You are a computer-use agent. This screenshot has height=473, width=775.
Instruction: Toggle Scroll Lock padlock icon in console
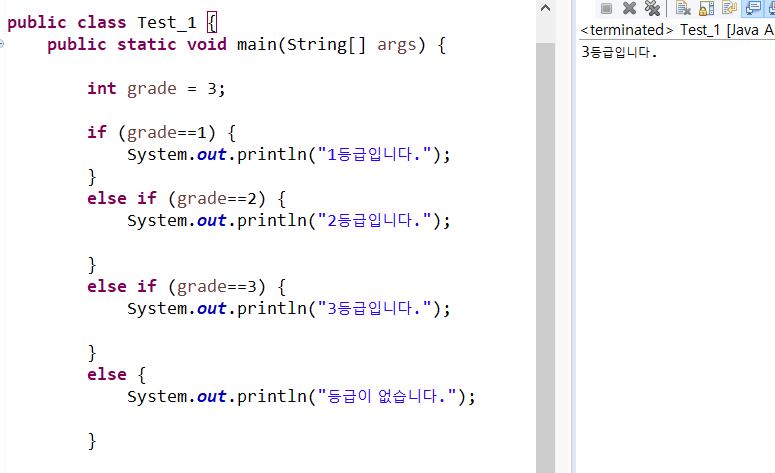[707, 8]
